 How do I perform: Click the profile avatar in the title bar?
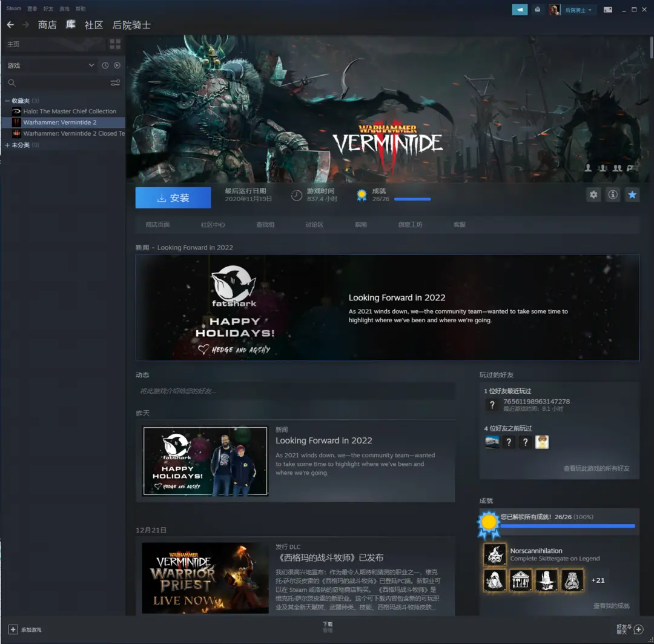coord(554,10)
